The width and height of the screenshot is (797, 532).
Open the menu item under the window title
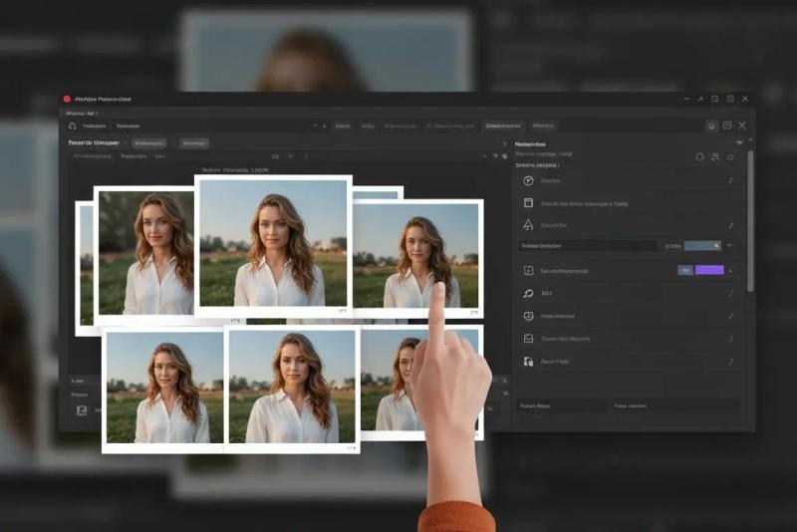[x=82, y=114]
